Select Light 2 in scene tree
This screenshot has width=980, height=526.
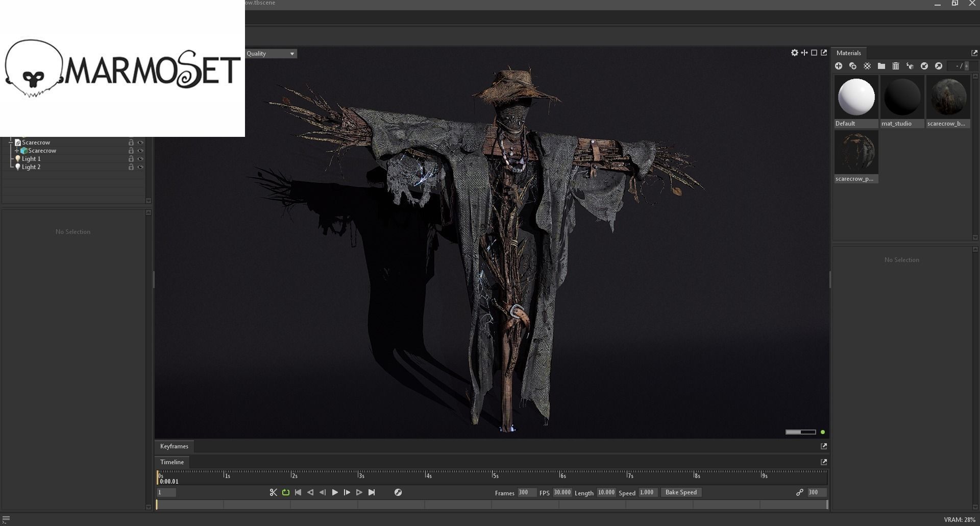click(31, 167)
